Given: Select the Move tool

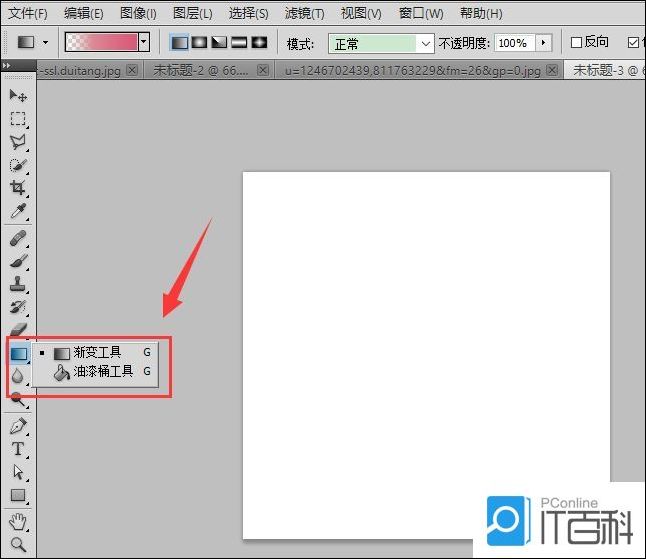Looking at the screenshot, I should [18, 96].
